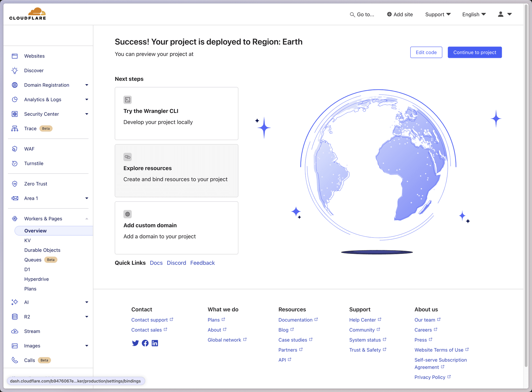Open the LinkedIn social icon
The height and width of the screenshot is (392, 532).
pos(155,343)
